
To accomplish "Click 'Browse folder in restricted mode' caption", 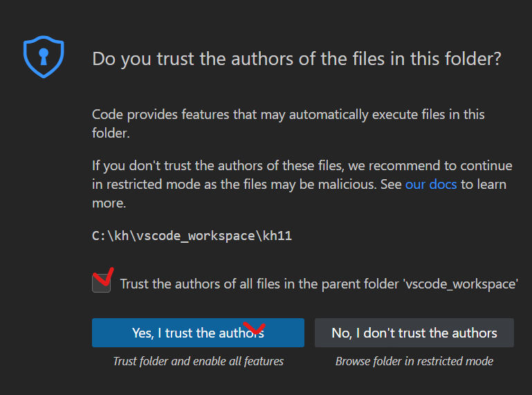I will tap(414, 361).
